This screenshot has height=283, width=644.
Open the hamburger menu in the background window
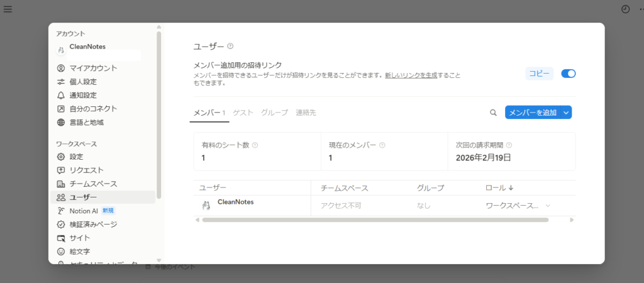(8, 9)
